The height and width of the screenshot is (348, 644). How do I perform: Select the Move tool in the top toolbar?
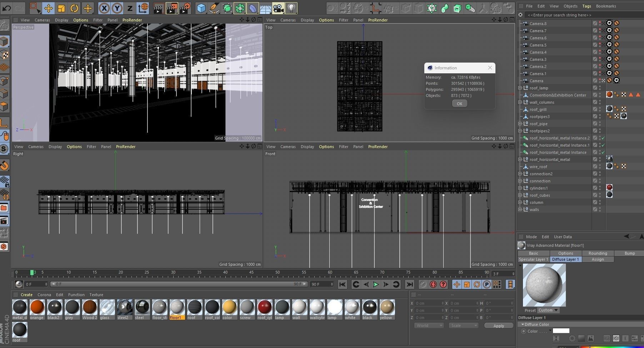[48, 8]
